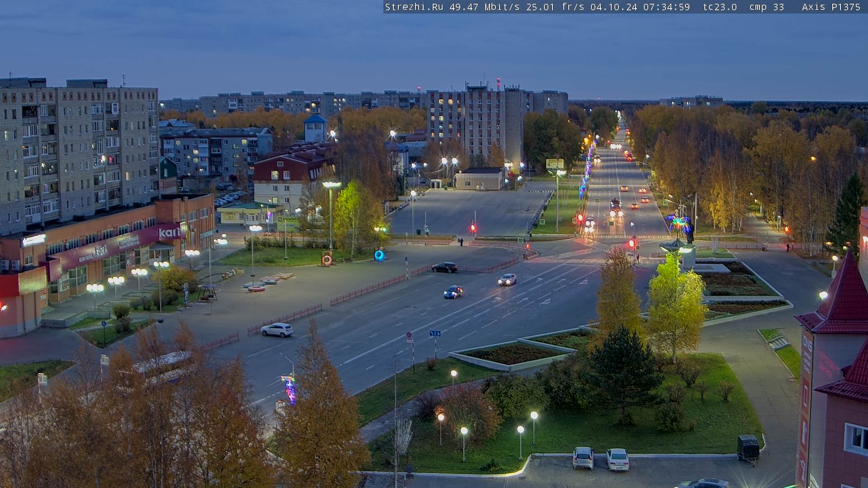Click the "cmp 33" compression value
This screenshot has width=868, height=488.
[x=767, y=7]
